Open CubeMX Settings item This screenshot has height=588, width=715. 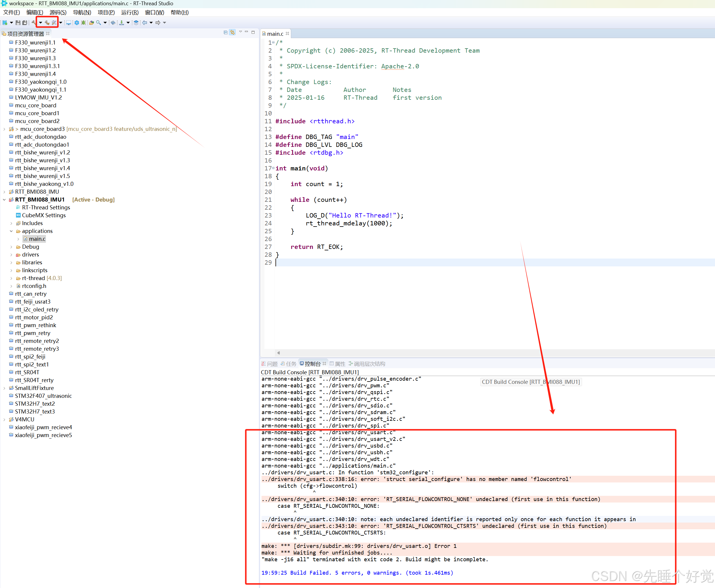click(44, 215)
